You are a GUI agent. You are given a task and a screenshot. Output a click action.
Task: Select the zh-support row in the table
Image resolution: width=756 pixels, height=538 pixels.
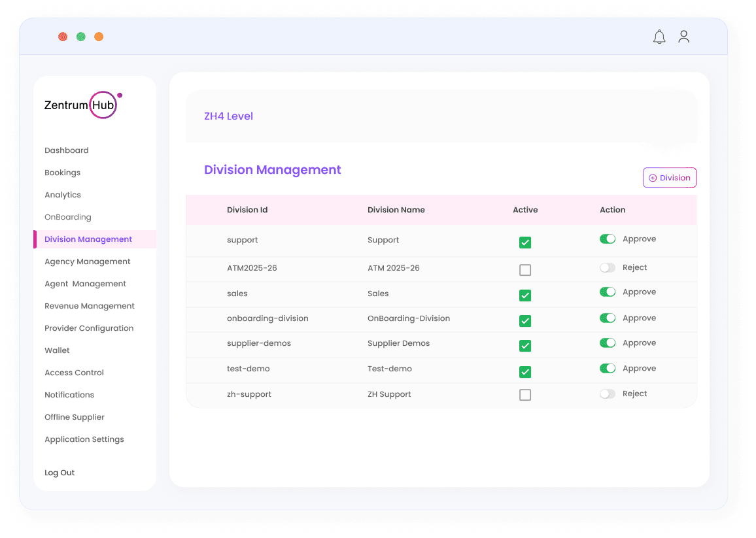(x=249, y=394)
